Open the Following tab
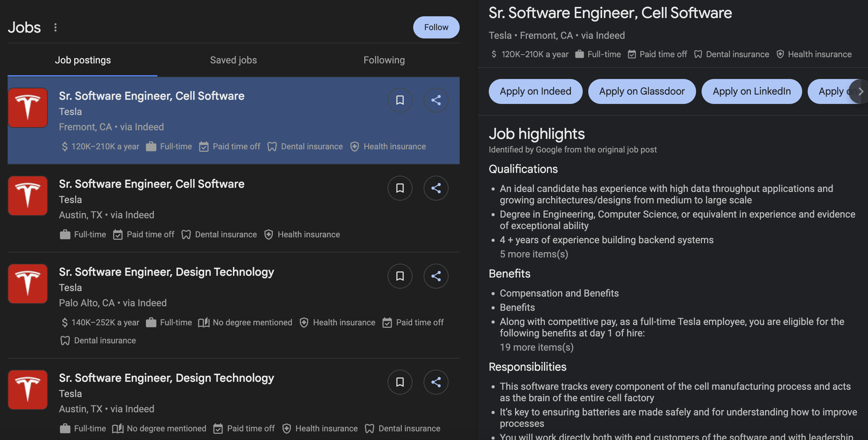This screenshot has width=868, height=440. pyautogui.click(x=384, y=60)
